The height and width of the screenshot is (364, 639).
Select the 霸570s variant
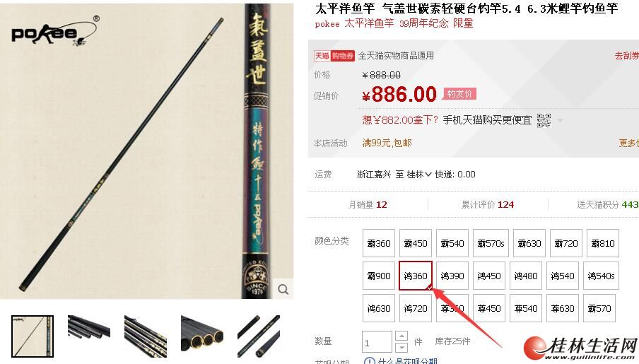click(491, 243)
